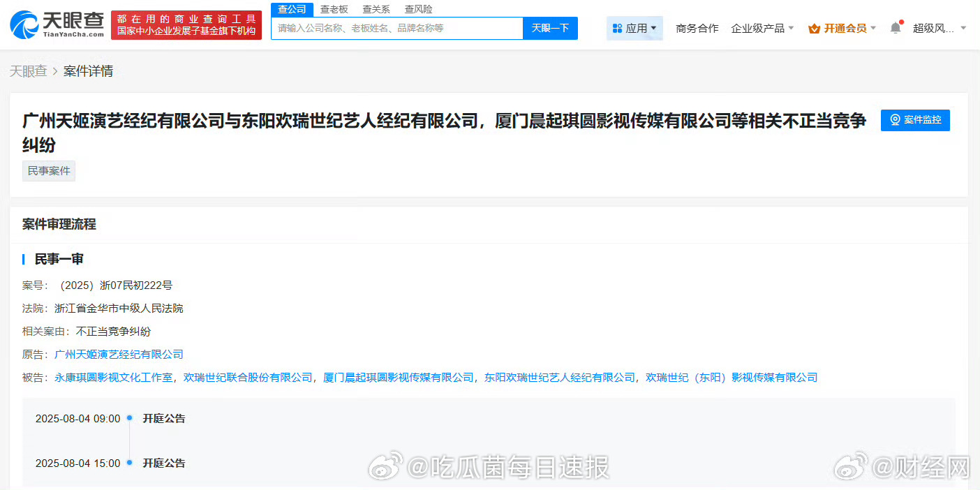
Task: Open the notification bell
Action: pos(895,28)
